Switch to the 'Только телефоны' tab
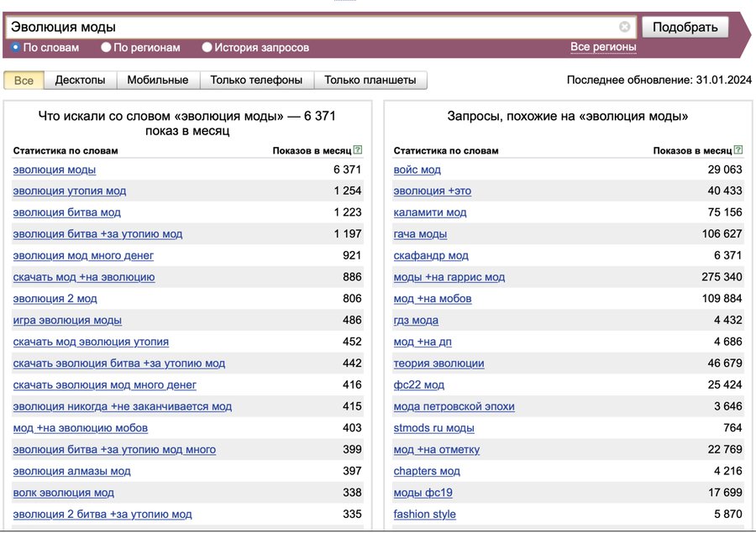 pos(256,81)
